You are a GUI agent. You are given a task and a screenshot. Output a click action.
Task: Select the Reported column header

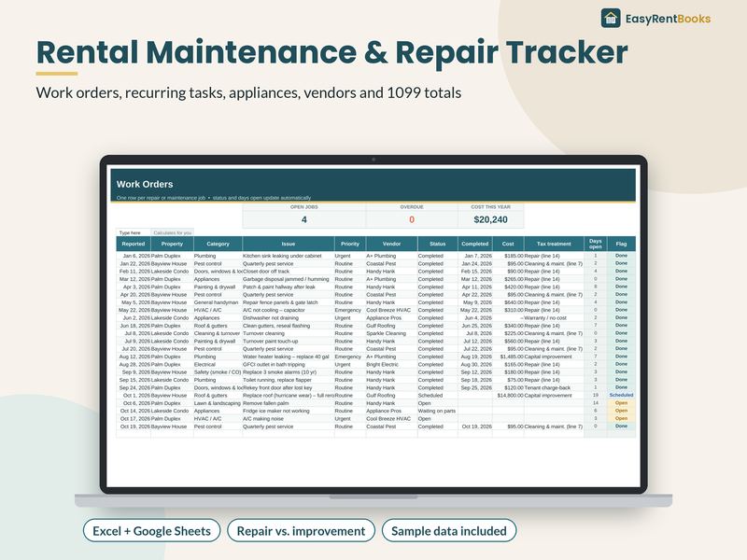click(x=134, y=244)
